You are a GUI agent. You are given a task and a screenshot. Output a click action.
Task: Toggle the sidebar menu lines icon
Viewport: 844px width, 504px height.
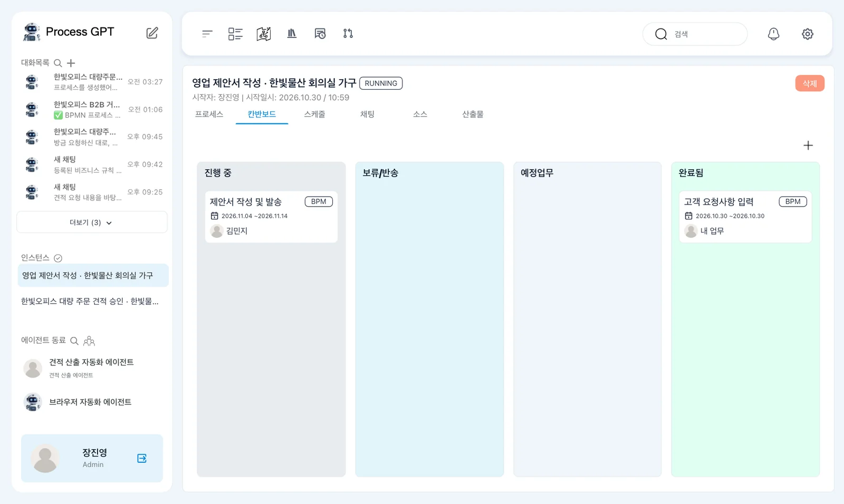(207, 34)
